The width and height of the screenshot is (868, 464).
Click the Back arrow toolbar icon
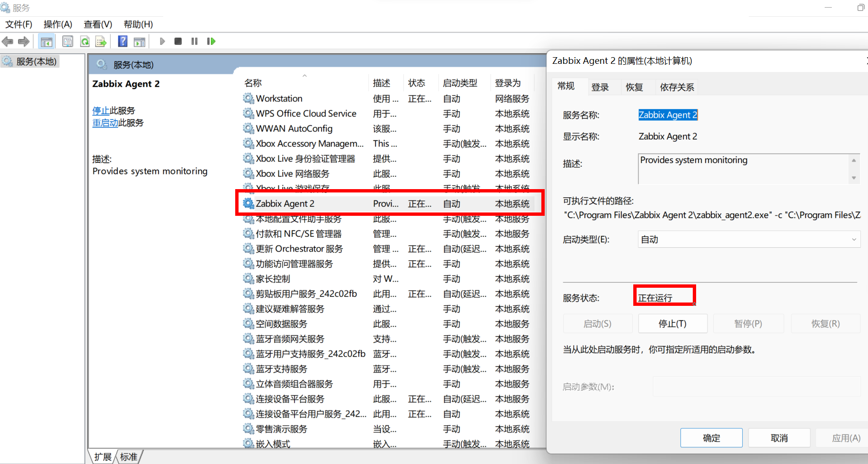coord(8,41)
